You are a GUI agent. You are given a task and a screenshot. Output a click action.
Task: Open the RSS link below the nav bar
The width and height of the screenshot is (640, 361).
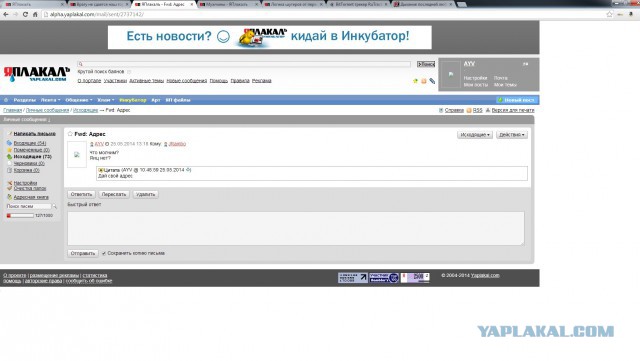pos(478,110)
